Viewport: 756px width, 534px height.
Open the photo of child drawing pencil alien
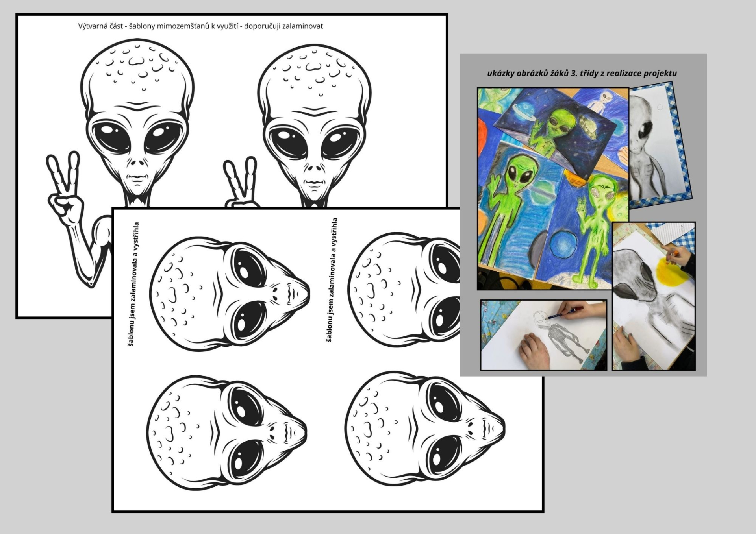[544, 335]
